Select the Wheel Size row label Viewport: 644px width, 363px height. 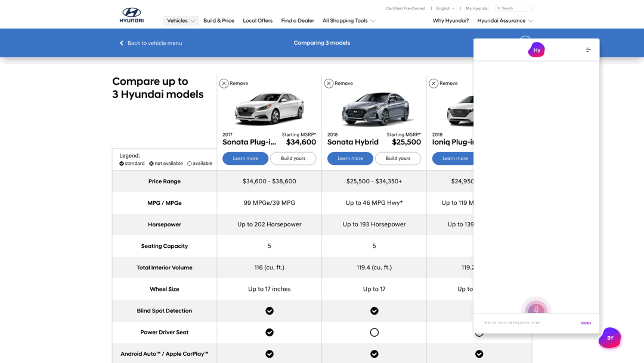coord(165,289)
